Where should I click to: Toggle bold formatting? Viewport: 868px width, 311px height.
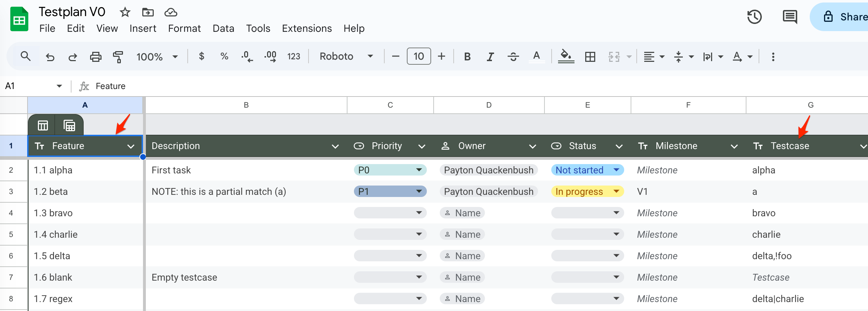point(467,56)
